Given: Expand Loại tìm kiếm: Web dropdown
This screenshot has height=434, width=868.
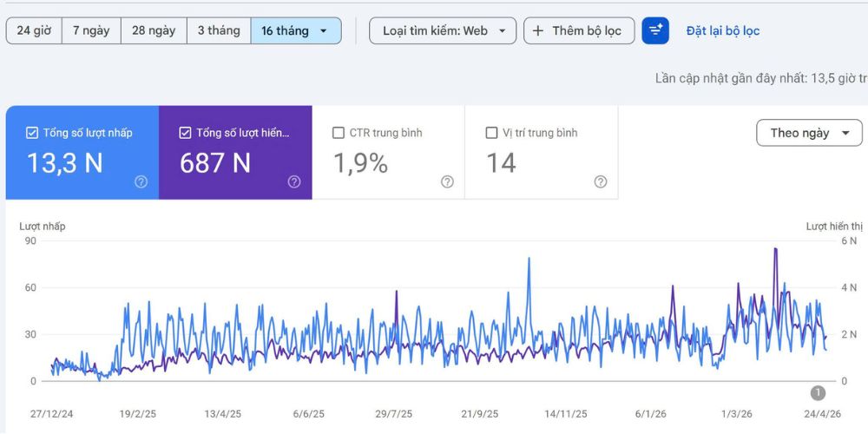Looking at the screenshot, I should click(x=443, y=30).
